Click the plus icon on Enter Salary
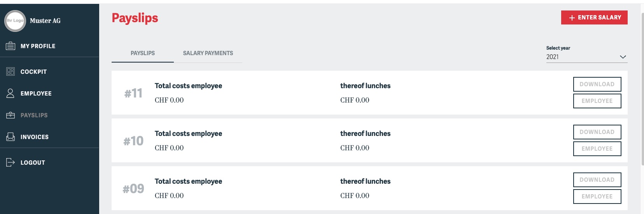Image resolution: width=644 pixels, height=214 pixels. point(572,18)
